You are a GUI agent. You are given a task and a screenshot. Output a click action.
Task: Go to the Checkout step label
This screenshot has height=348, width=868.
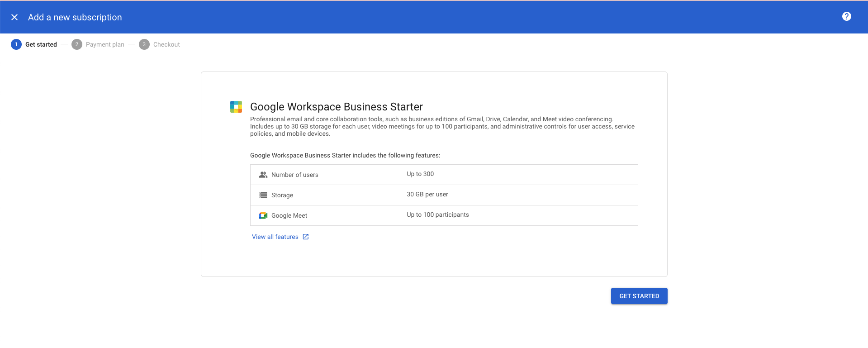(x=166, y=44)
